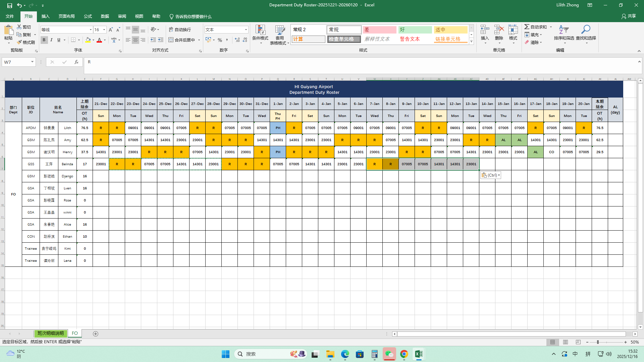Click the Name Box showing W7
Viewport: 644px width, 362px height.
pos(16,62)
